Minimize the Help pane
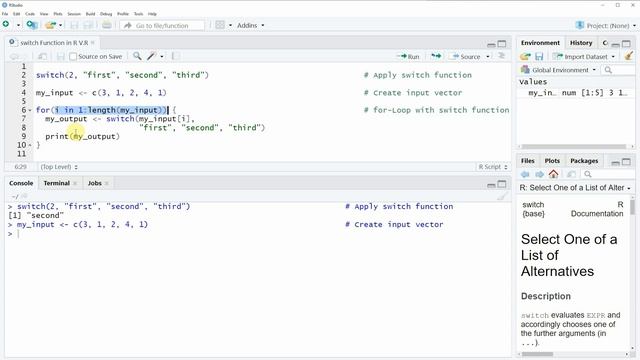 (x=616, y=162)
